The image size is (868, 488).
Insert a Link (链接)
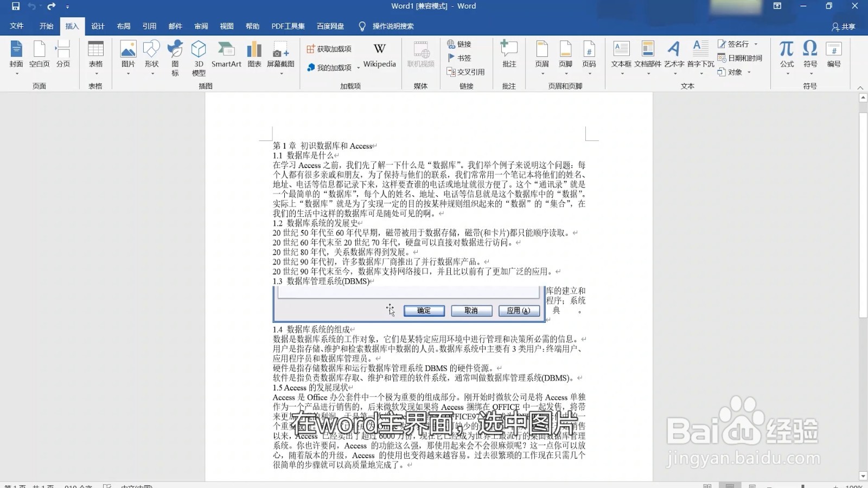[x=459, y=44]
